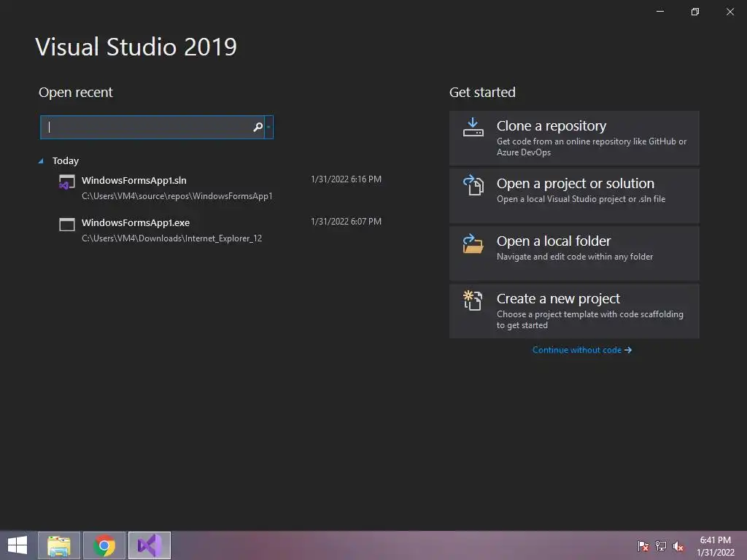Image resolution: width=747 pixels, height=560 pixels.
Task: Click the search magnifier icon
Action: point(258,127)
